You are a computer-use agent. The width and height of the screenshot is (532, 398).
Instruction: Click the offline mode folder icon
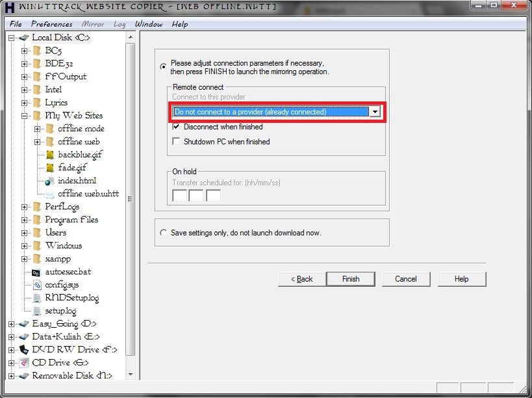(50, 129)
